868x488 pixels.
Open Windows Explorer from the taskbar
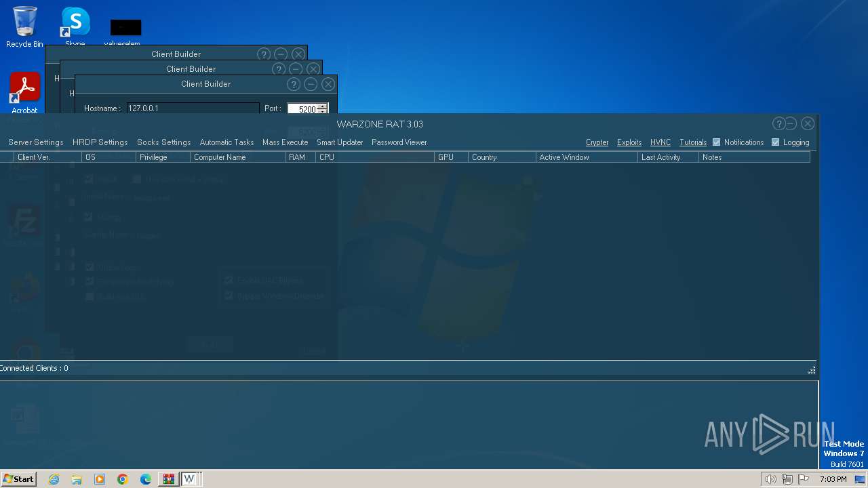77,479
